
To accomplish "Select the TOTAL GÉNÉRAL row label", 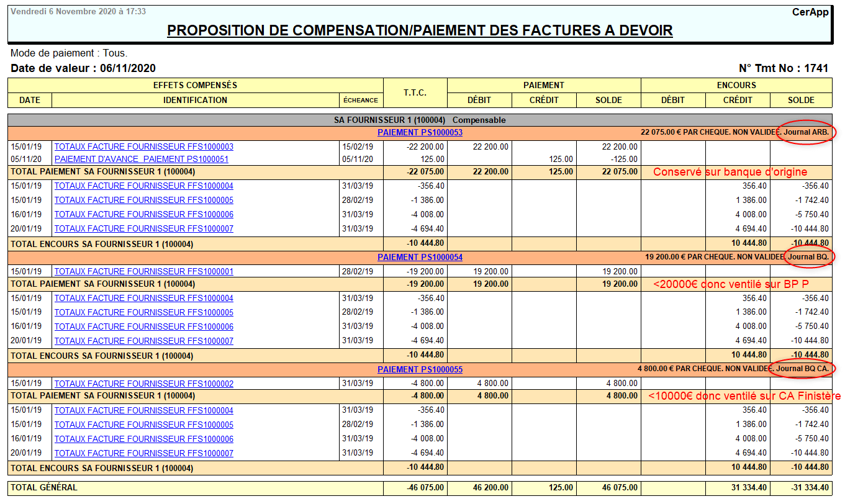I will [x=44, y=488].
